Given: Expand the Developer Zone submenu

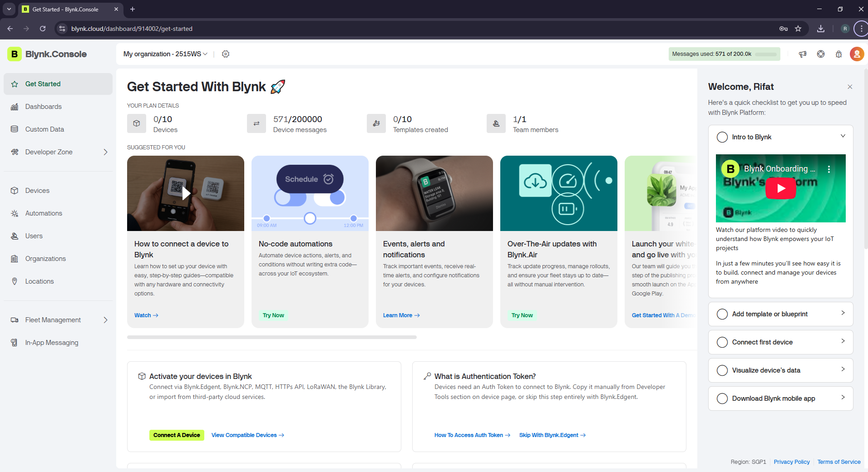Looking at the screenshot, I should [x=105, y=152].
